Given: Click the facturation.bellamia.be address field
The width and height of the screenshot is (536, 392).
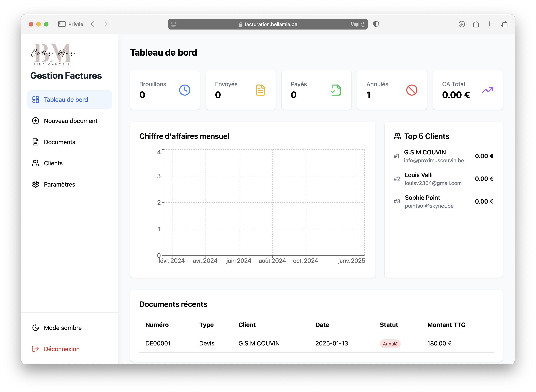Looking at the screenshot, I should (271, 24).
